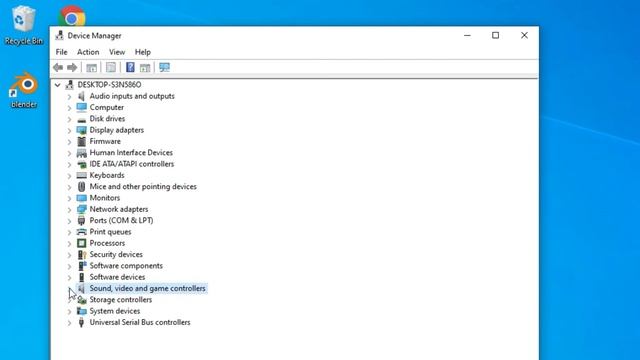Image resolution: width=640 pixels, height=360 pixels.
Task: Maximize the Device Manager window
Action: point(496,36)
